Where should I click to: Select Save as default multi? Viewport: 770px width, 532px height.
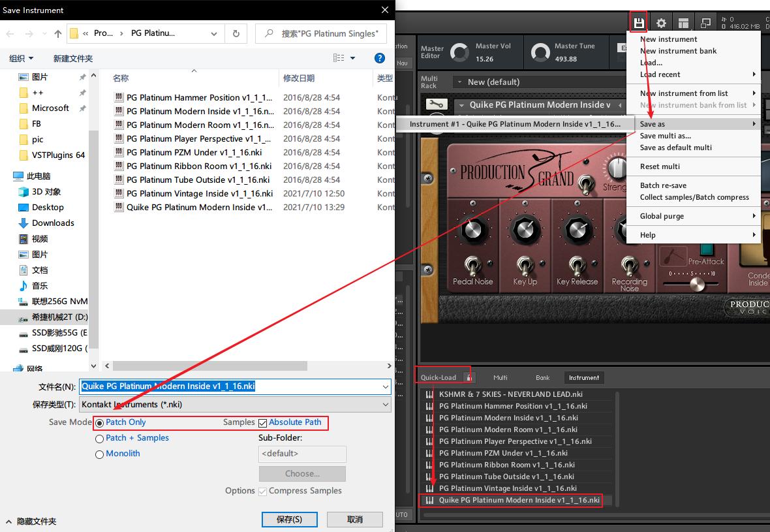(x=694, y=148)
